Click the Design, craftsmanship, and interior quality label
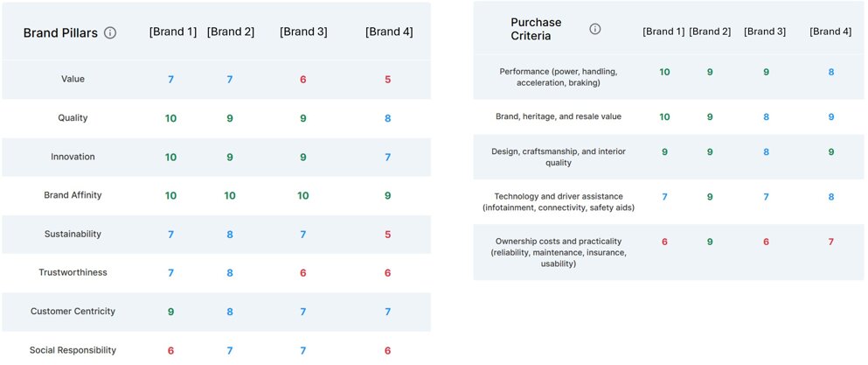 coord(559,157)
